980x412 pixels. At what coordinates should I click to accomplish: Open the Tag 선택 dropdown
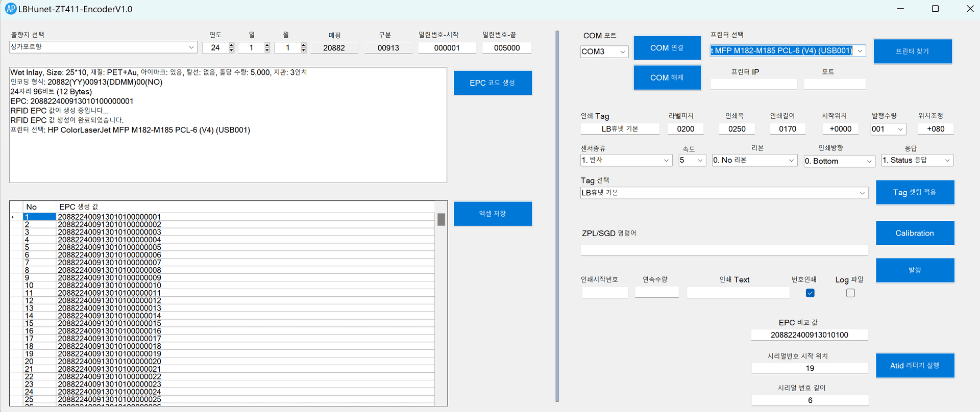[x=862, y=193]
